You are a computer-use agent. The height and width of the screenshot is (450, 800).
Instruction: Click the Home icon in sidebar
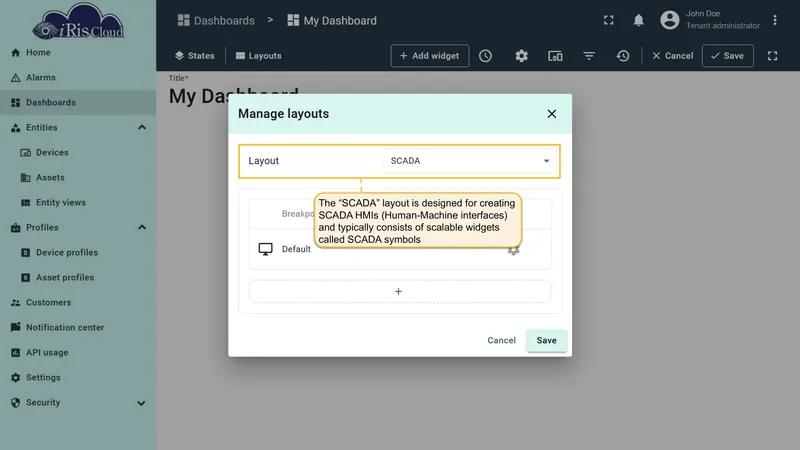[15, 53]
